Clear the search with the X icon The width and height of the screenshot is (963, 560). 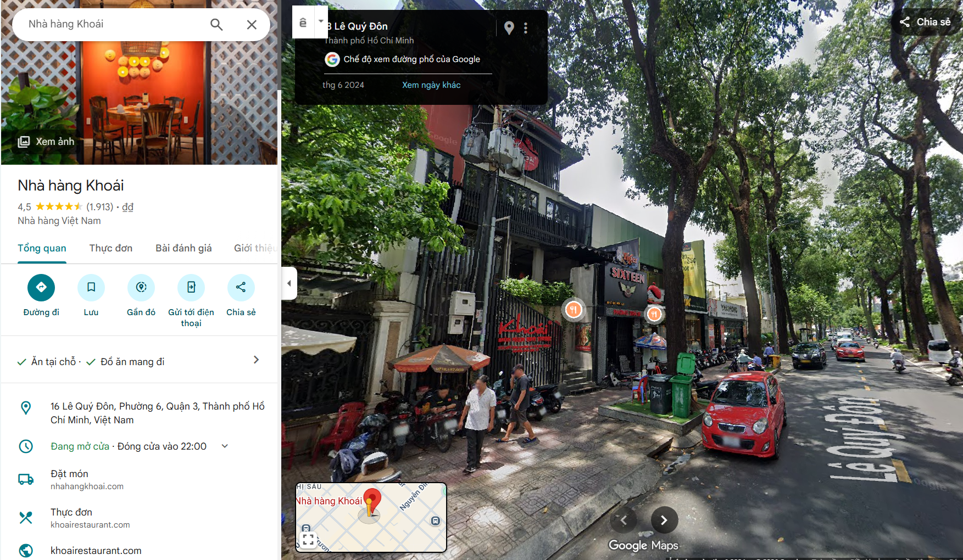[252, 24]
